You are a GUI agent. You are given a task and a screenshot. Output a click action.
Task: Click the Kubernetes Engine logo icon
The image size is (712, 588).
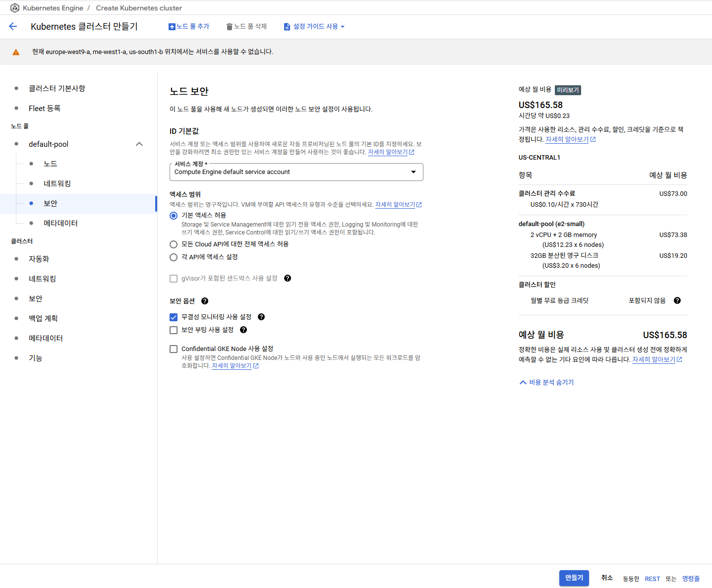pyautogui.click(x=15, y=8)
